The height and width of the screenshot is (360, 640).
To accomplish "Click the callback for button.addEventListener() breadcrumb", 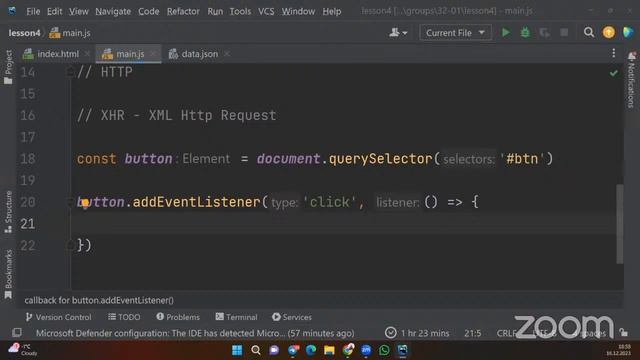I will 99,300.
